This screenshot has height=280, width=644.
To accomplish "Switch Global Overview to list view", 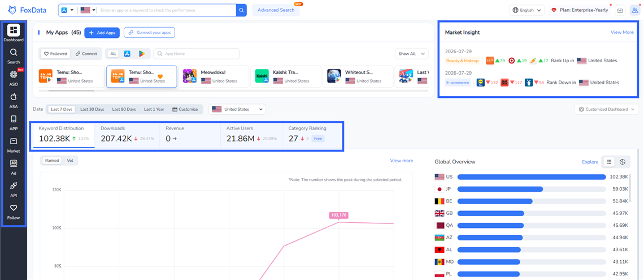I will coord(609,162).
